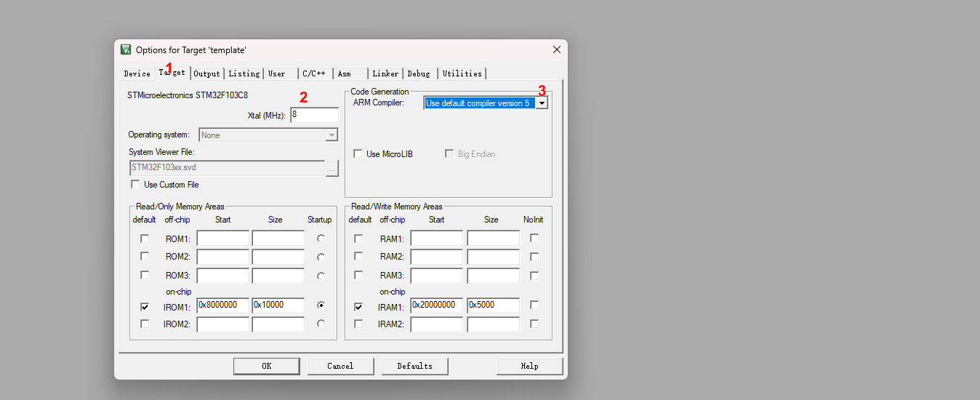Click the Defaults button
The height and width of the screenshot is (400, 980).
coord(415,366)
